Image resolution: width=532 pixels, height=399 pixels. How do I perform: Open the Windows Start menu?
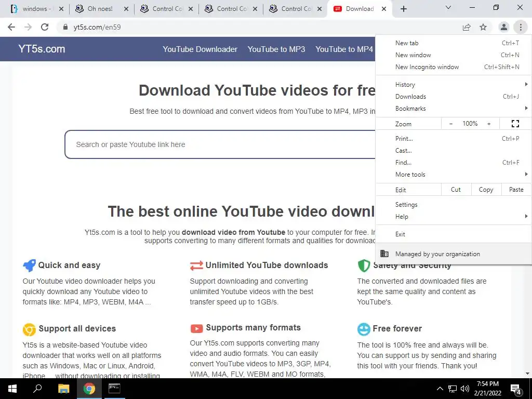click(x=12, y=389)
